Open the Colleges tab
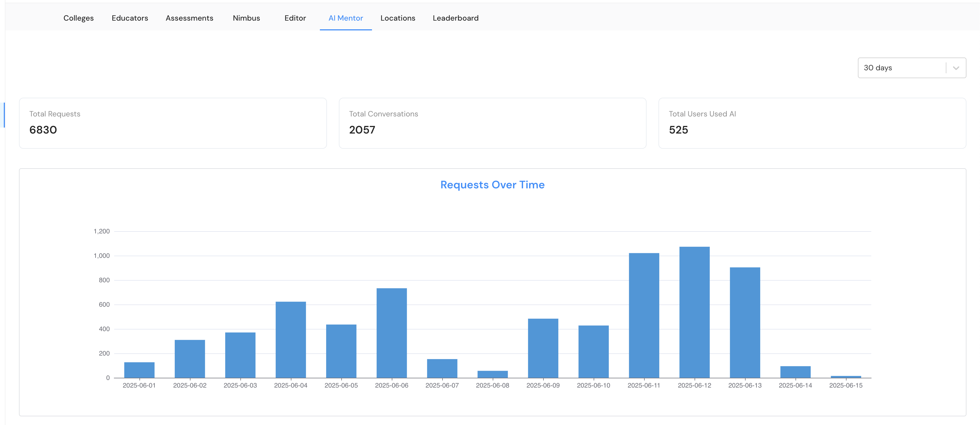The image size is (980, 425). pyautogui.click(x=78, y=18)
